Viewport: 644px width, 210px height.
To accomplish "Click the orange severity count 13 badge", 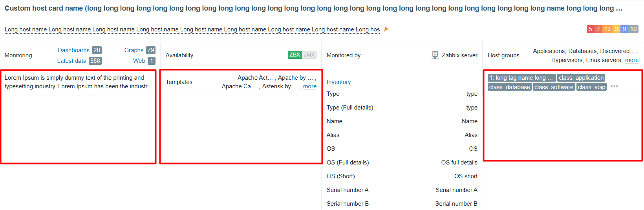I will pyautogui.click(x=607, y=29).
